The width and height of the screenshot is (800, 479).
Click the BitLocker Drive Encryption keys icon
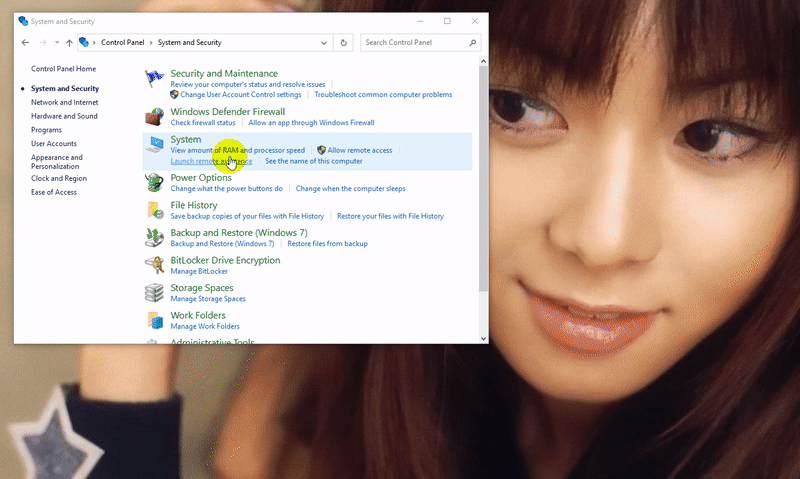[x=154, y=265]
